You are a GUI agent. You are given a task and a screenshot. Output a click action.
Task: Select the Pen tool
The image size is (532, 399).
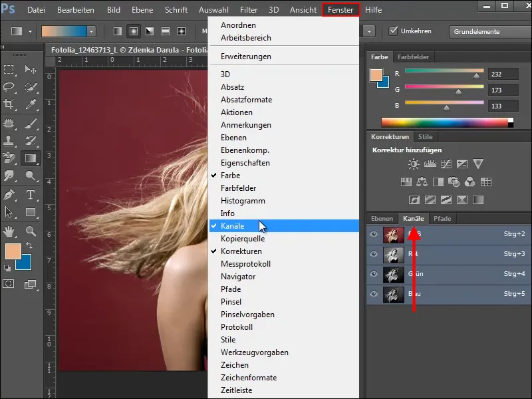tap(9, 195)
